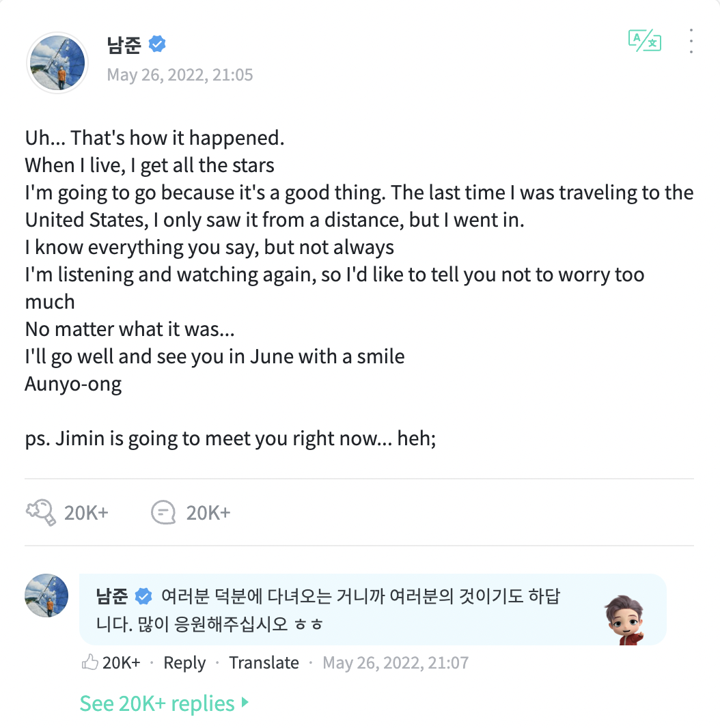Open the comments speech bubble icon

[x=163, y=513]
